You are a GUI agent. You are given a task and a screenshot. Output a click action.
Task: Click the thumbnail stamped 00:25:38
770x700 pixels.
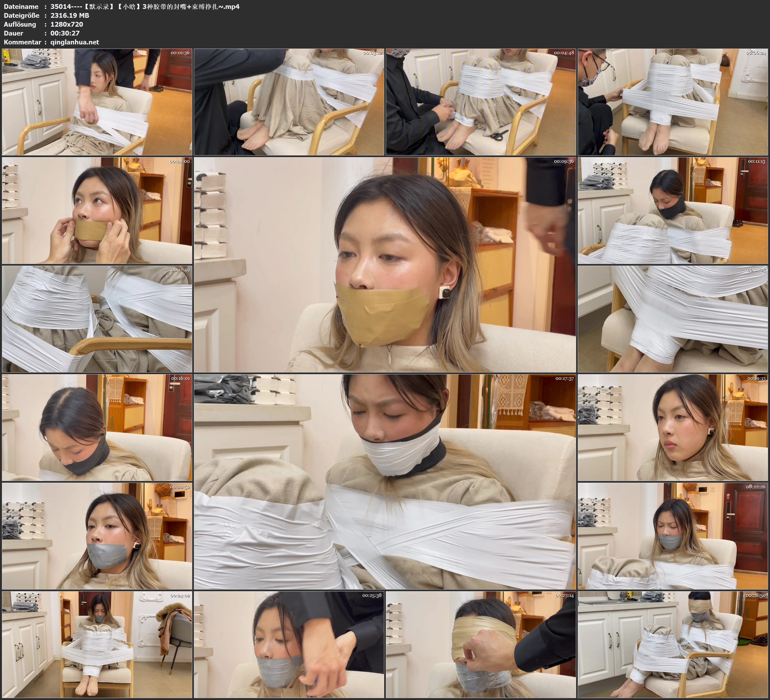click(x=289, y=644)
